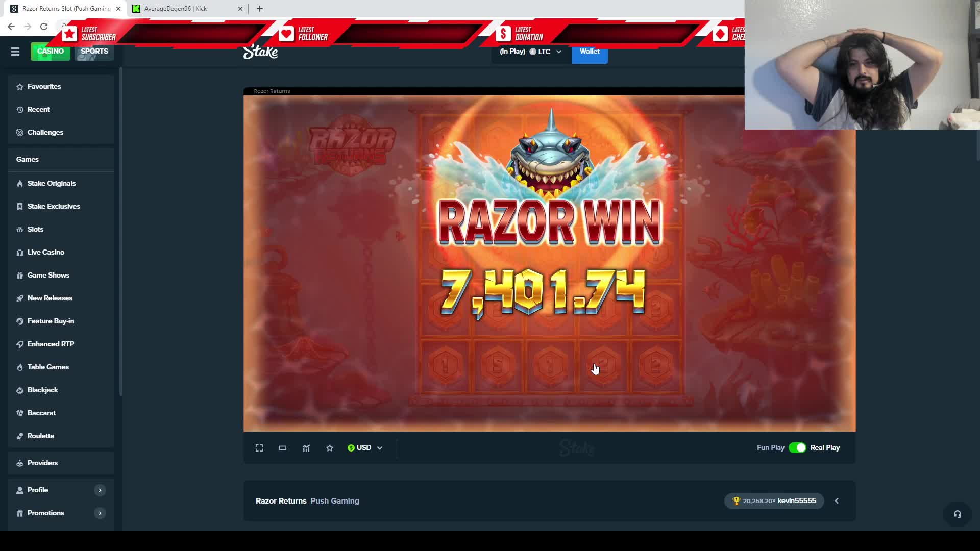This screenshot has width=980, height=551.
Task: Enter fullscreen game mode
Action: [x=259, y=448]
